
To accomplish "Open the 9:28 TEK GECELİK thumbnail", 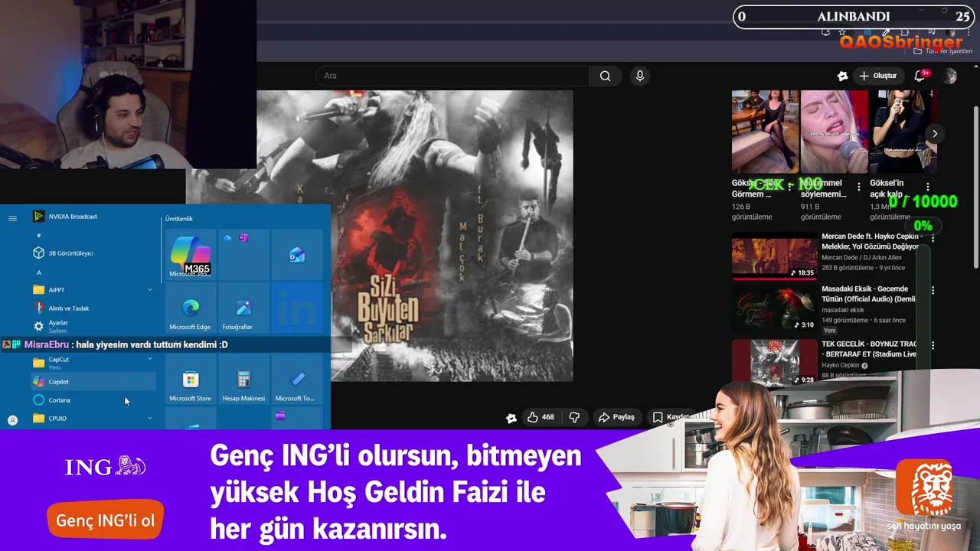I will click(x=775, y=361).
